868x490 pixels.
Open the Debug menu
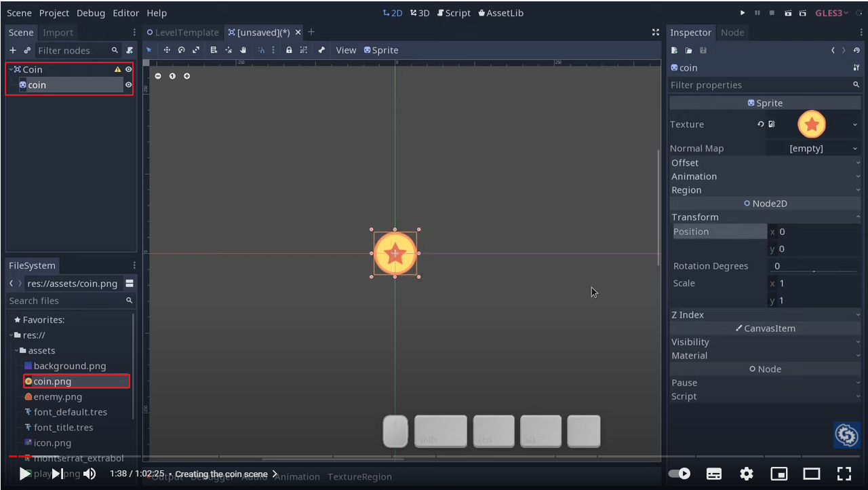(x=91, y=13)
